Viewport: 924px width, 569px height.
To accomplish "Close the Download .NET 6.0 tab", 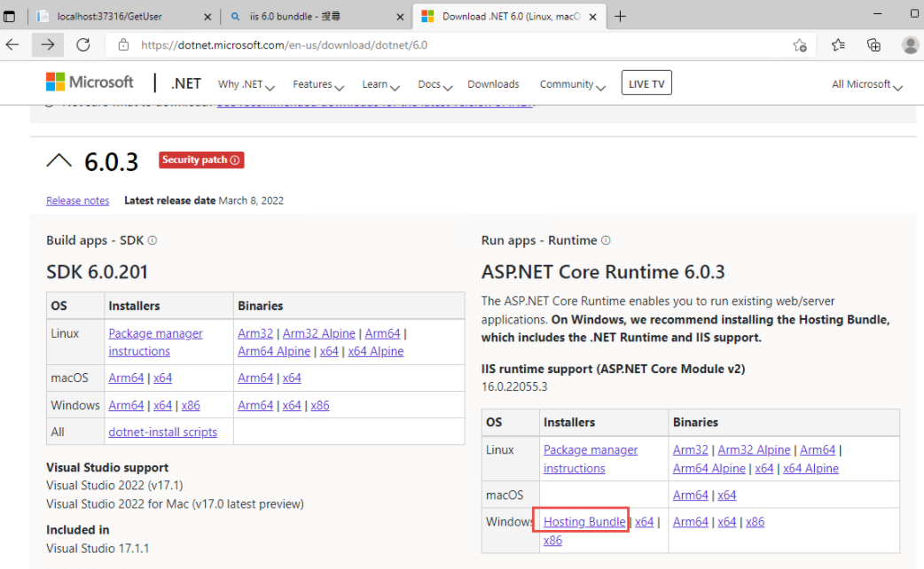I will (x=593, y=17).
